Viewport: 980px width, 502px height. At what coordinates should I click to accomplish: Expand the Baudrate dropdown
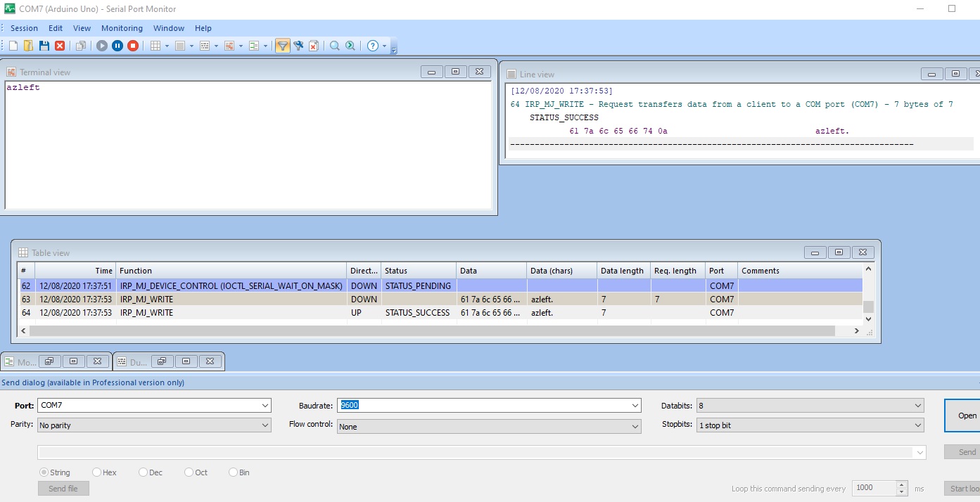(635, 405)
